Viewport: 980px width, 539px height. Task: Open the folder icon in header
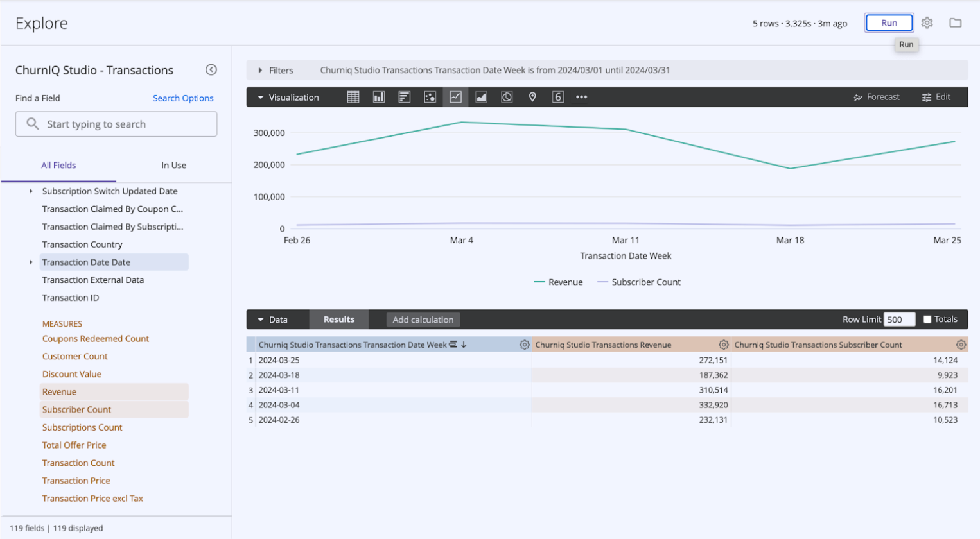click(x=956, y=22)
